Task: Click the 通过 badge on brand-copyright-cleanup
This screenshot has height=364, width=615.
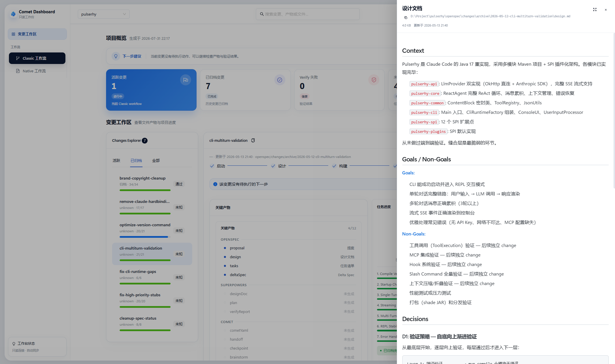Action: [179, 184]
